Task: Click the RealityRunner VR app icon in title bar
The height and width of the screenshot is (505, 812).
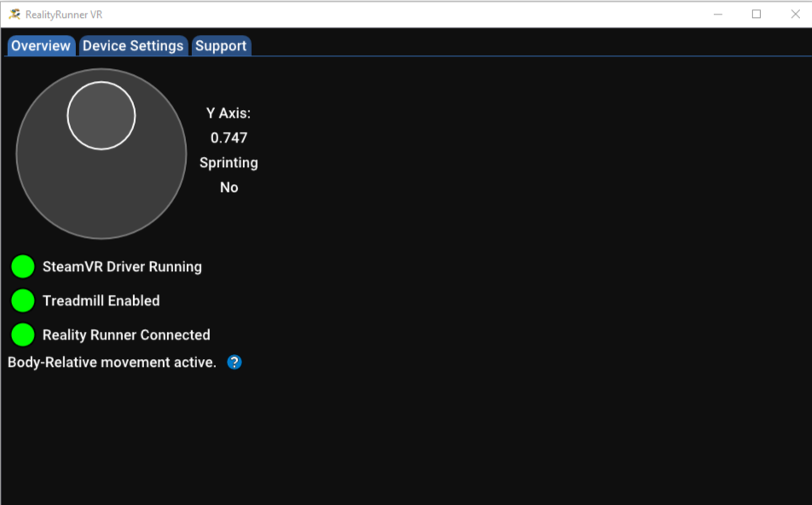Action: [14, 14]
